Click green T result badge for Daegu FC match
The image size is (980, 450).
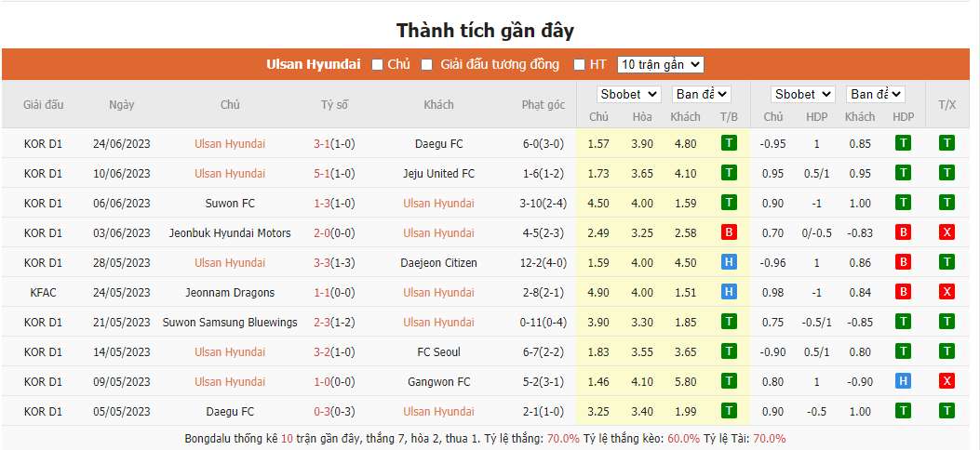[x=729, y=143]
